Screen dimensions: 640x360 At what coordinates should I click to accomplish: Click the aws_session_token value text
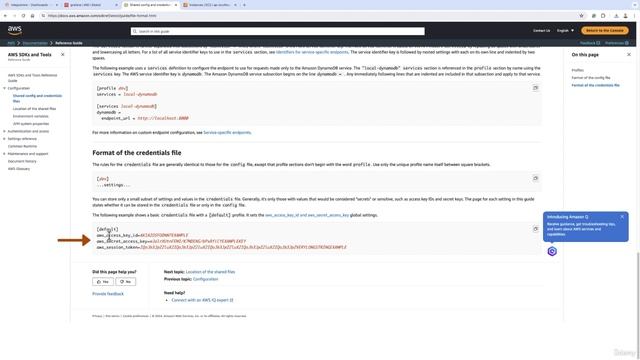click(243, 247)
